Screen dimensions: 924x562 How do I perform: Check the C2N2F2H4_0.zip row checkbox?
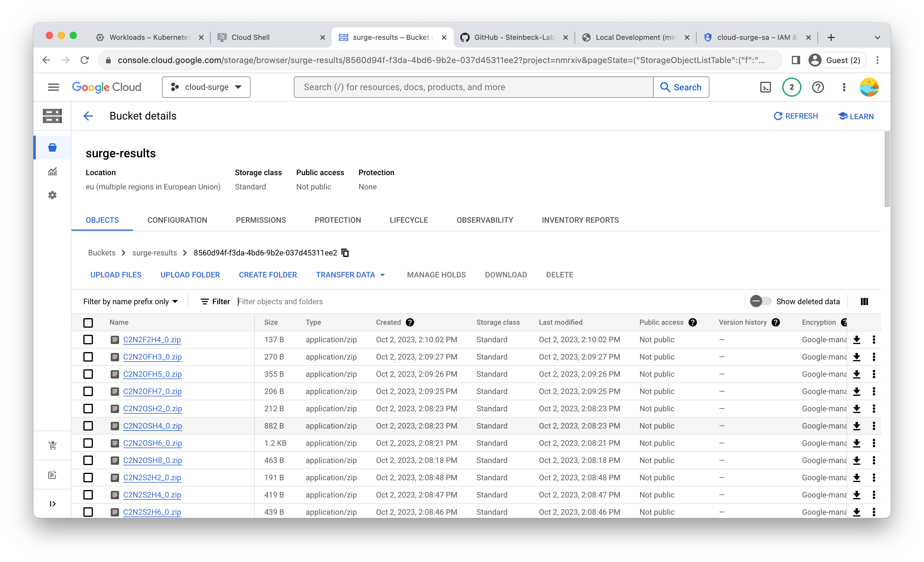tap(88, 339)
